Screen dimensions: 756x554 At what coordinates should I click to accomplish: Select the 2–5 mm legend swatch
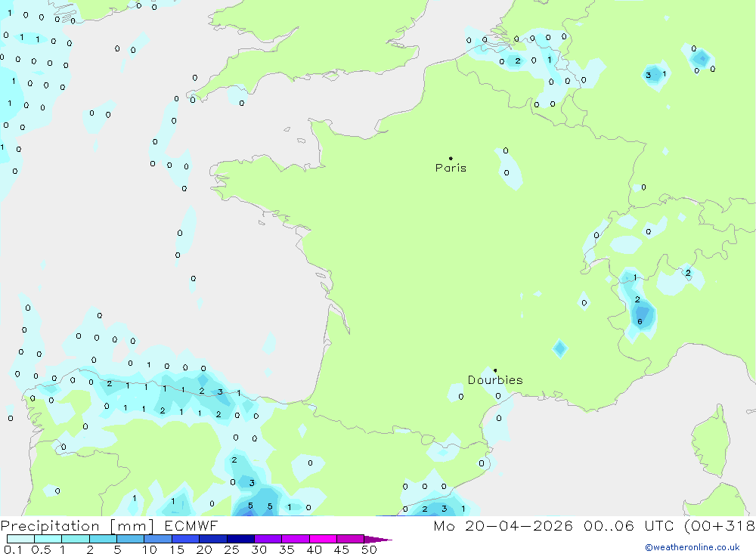click(103, 539)
